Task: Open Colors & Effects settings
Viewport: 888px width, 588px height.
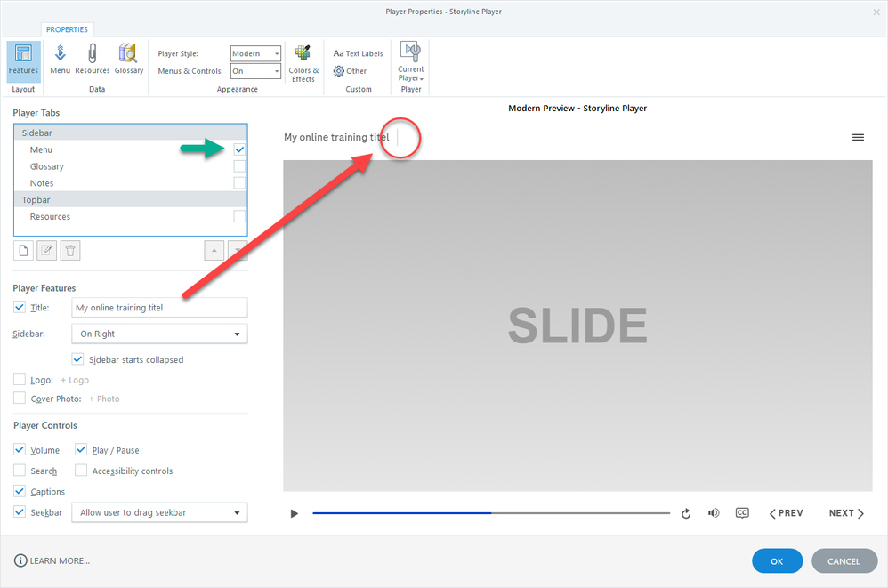Action: [303, 63]
